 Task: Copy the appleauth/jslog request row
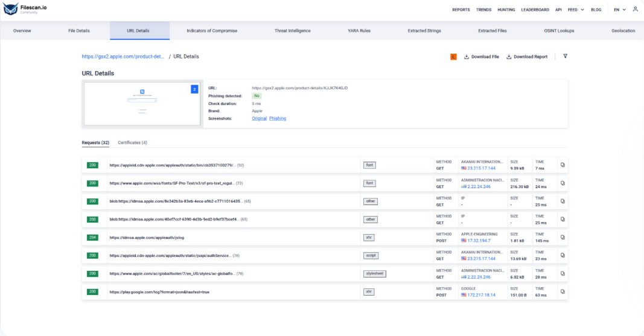pos(563,237)
